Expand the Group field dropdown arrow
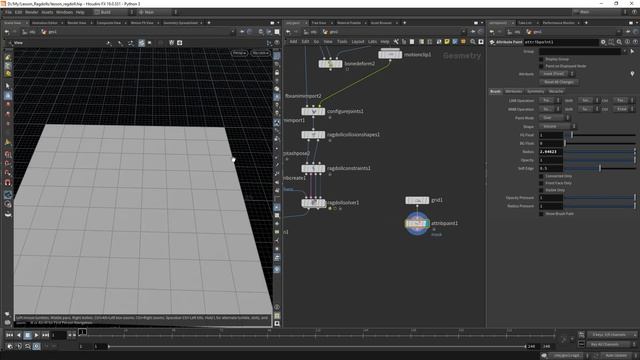 [624, 51]
